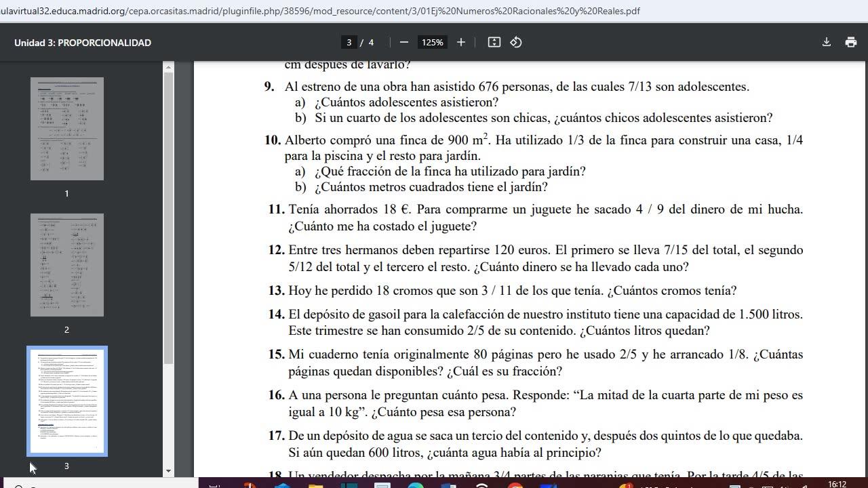
Task: Download the PDF file
Action: pyautogui.click(x=827, y=42)
